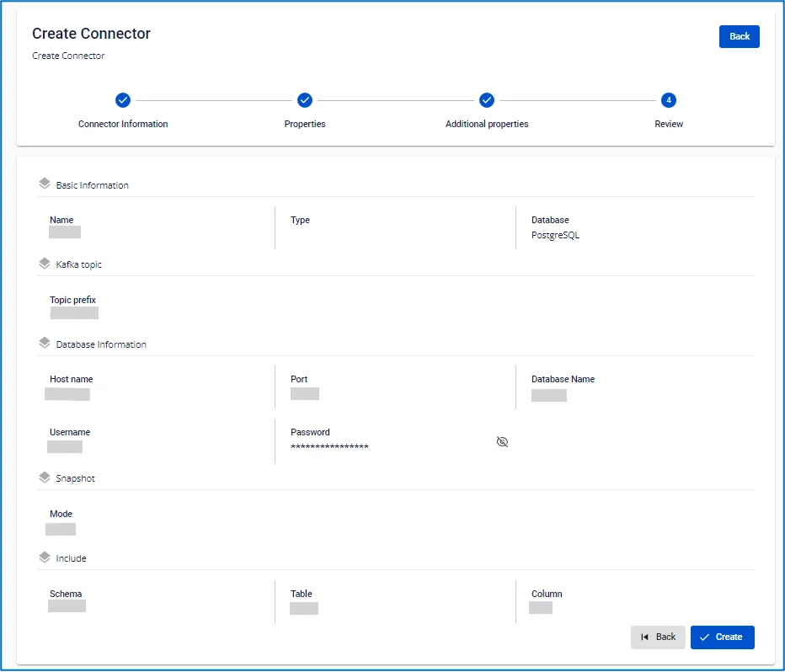Click the Schema label
Viewport: 785px width, 672px height.
point(66,594)
